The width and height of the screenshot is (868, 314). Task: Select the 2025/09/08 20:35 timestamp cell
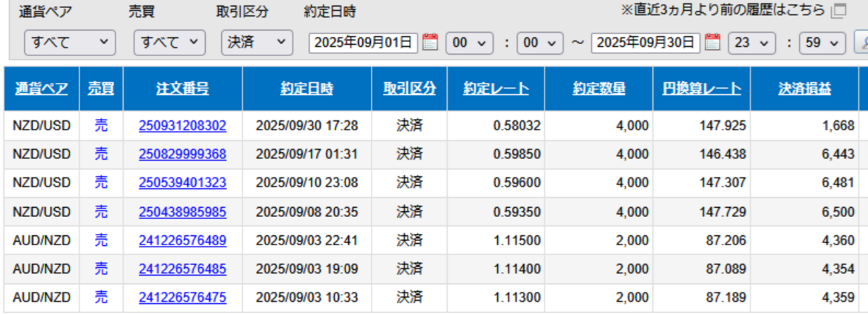307,212
